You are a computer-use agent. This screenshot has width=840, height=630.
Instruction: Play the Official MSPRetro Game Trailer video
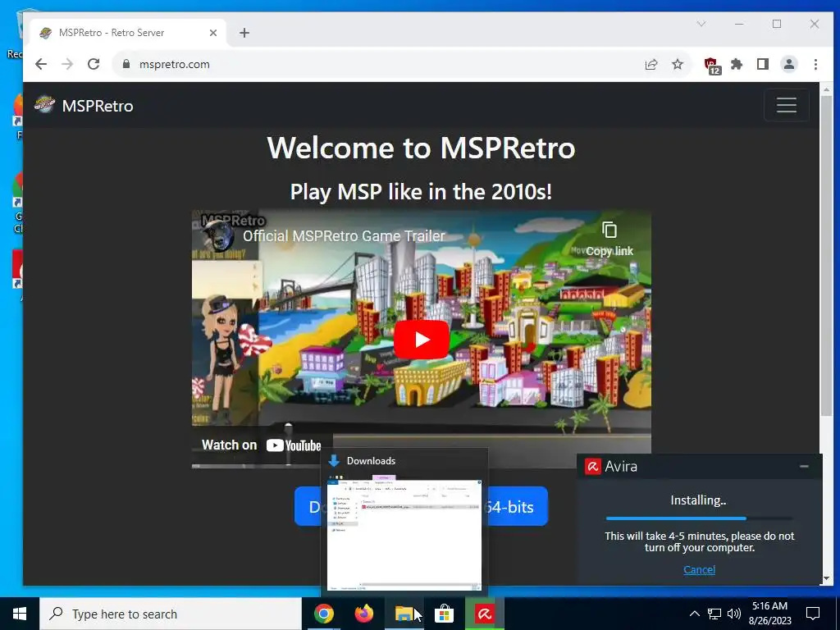tap(422, 340)
